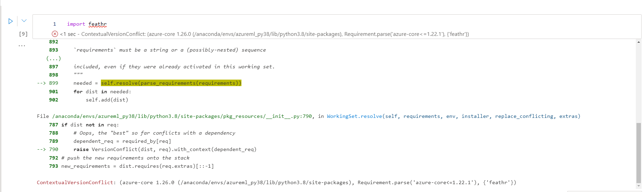Click output scrollbar up arrow
The image size is (644, 192).
click(639, 42)
